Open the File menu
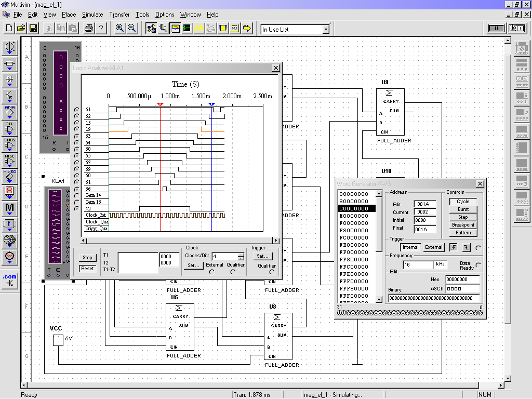 [x=18, y=15]
